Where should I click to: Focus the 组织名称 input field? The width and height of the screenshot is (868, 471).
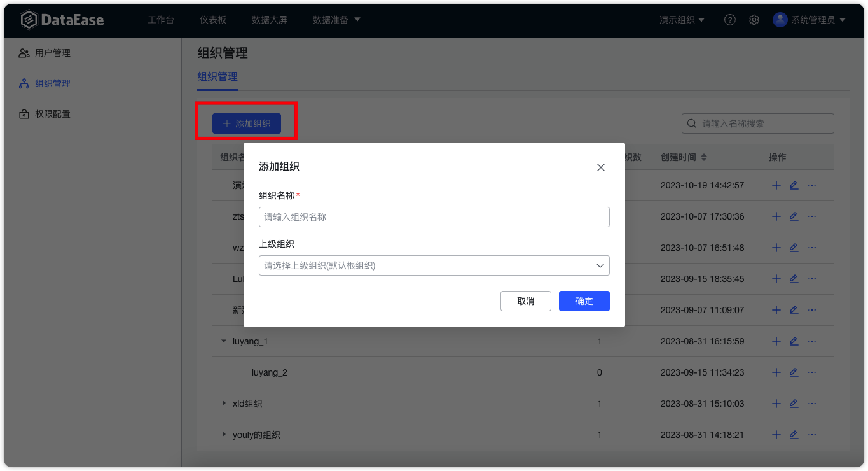pyautogui.click(x=434, y=217)
